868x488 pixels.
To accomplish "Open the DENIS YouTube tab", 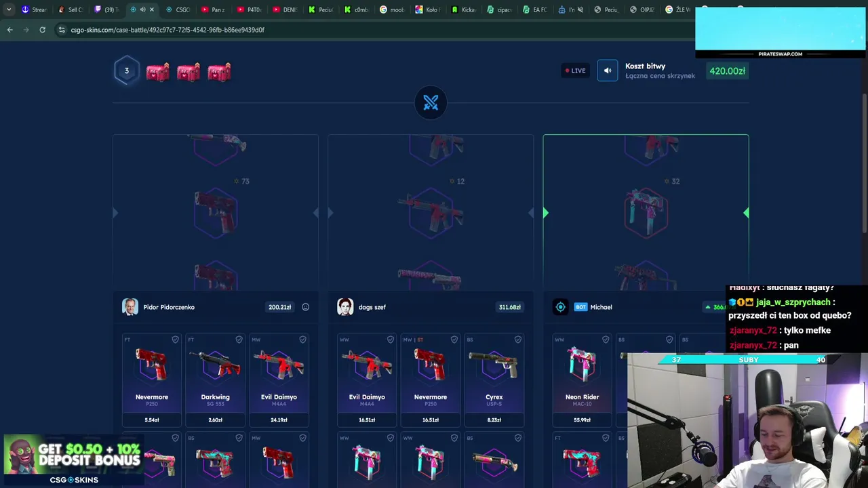I will [285, 9].
